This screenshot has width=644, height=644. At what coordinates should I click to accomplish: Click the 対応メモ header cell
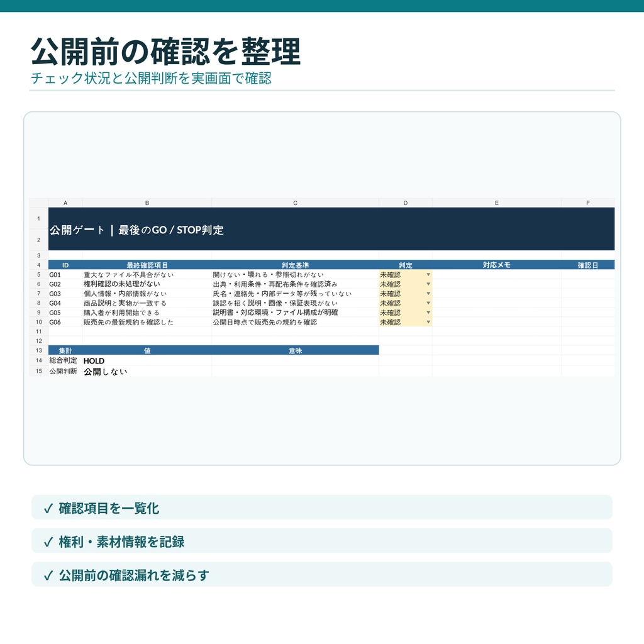(497, 265)
